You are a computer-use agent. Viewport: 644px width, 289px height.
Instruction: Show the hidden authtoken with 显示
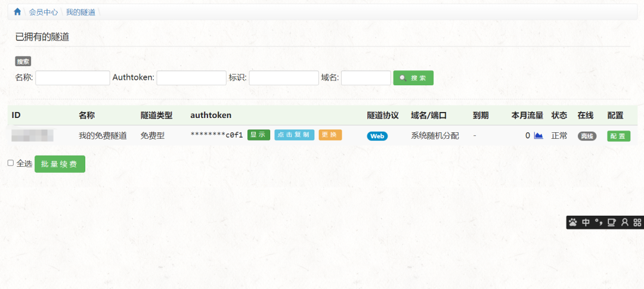[259, 135]
